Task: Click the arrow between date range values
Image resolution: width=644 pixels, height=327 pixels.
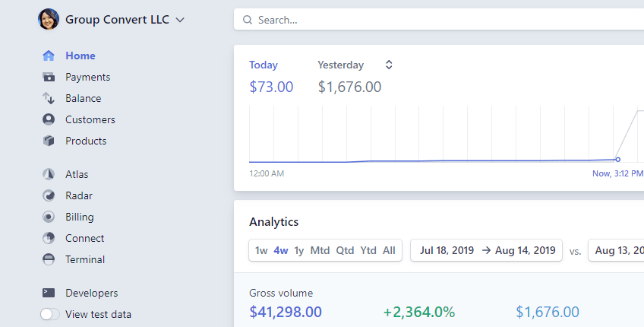Action: pos(486,250)
